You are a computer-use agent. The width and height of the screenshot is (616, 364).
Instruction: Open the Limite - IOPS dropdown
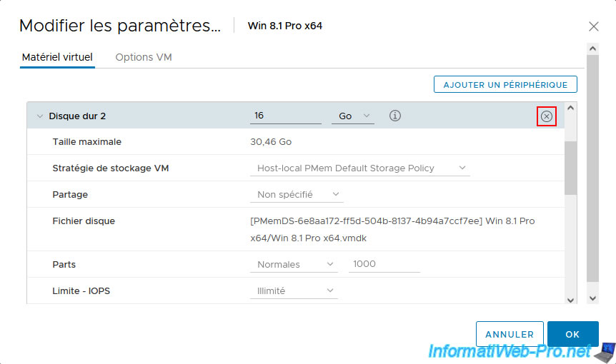click(293, 290)
